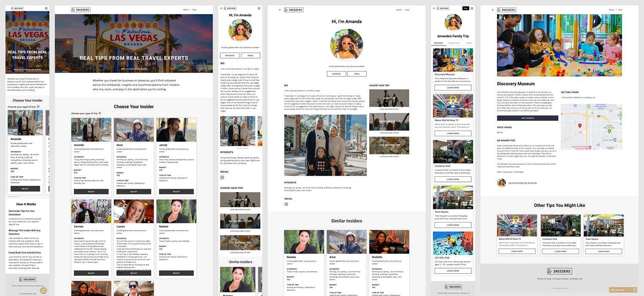This screenshot has height=296, width=644.
Task: Open Instagram icon under Social on desktop profile
Action: point(286,204)
